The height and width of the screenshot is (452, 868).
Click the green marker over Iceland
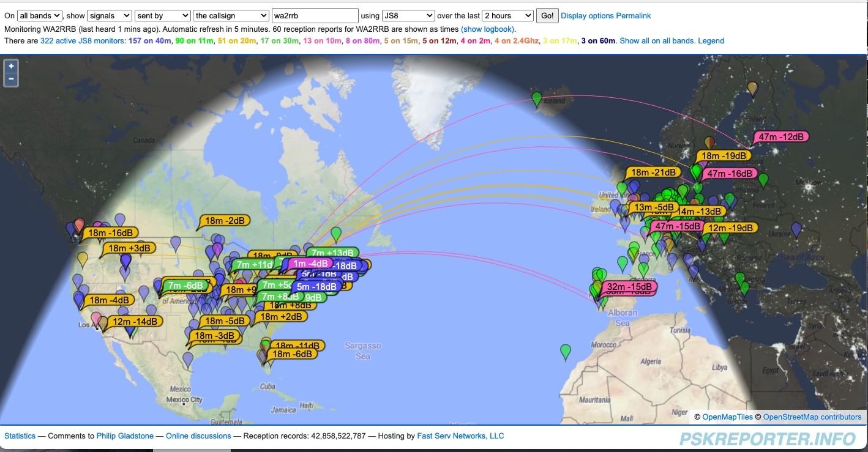tap(537, 98)
